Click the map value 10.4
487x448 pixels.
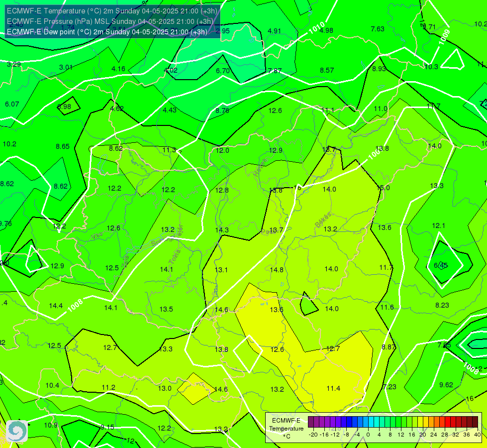[x=52, y=385]
